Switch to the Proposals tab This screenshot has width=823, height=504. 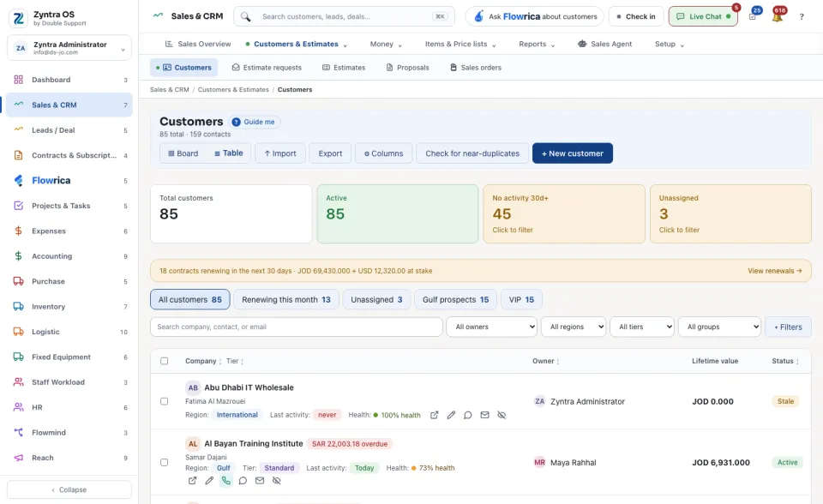(408, 68)
